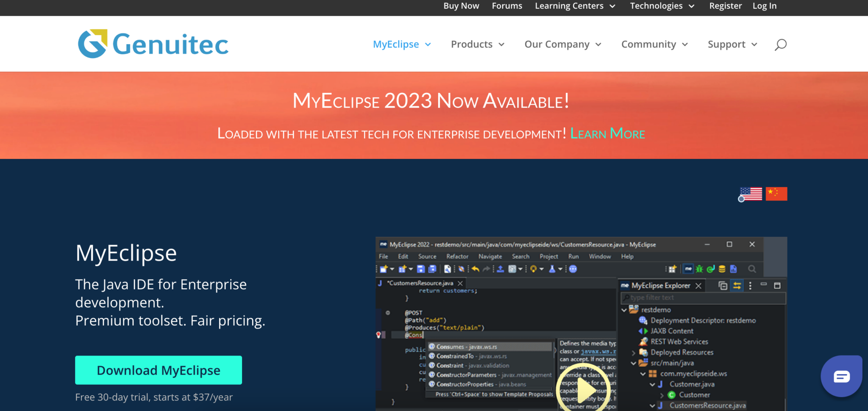Go to Buy Now in the top bar
868x411 pixels.
click(x=461, y=6)
